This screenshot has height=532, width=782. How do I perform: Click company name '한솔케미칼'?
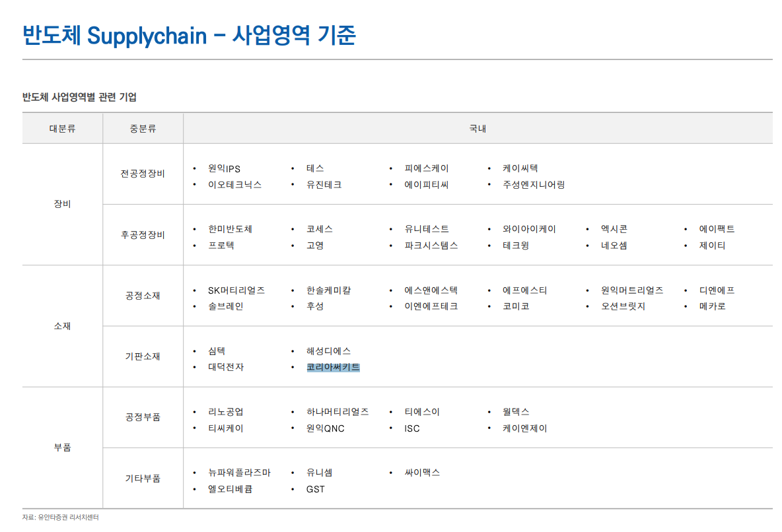click(x=329, y=290)
